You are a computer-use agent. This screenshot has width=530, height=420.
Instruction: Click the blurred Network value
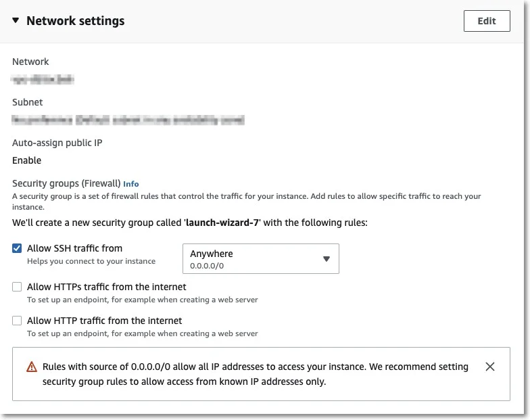click(x=43, y=80)
